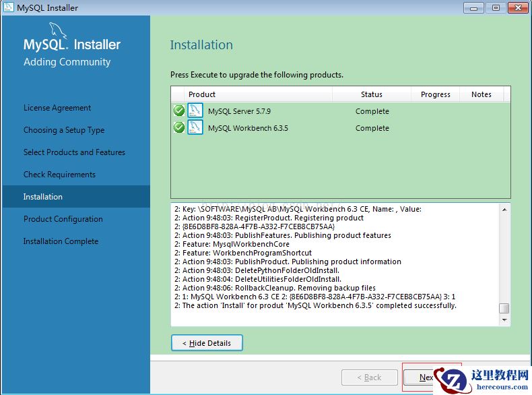
Task: Open Installation Complete step
Action: (61, 241)
